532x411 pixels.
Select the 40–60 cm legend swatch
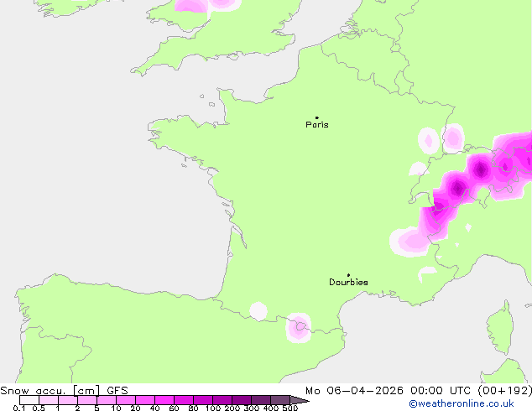click(x=164, y=400)
